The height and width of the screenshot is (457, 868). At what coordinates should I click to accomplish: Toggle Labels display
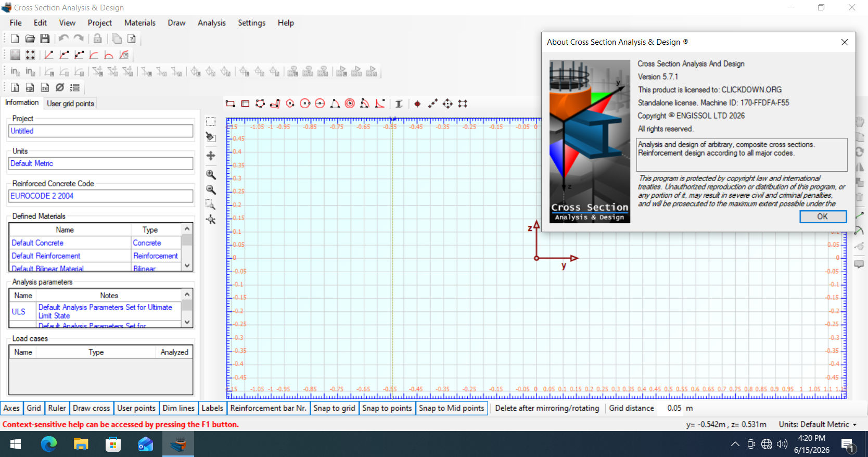pos(212,408)
